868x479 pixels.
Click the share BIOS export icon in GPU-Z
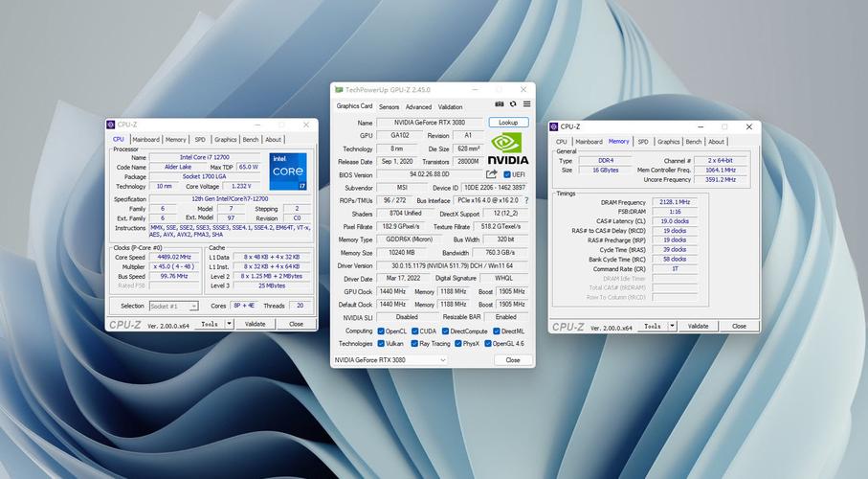(491, 174)
